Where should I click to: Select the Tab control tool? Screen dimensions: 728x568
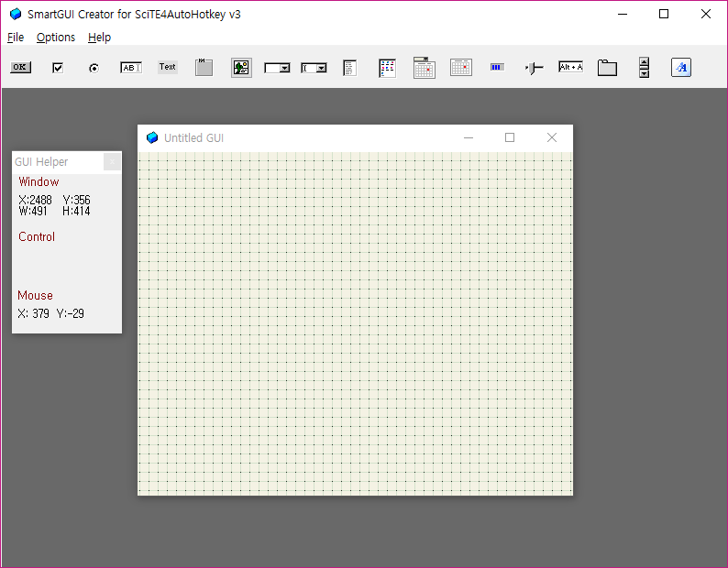pos(607,68)
